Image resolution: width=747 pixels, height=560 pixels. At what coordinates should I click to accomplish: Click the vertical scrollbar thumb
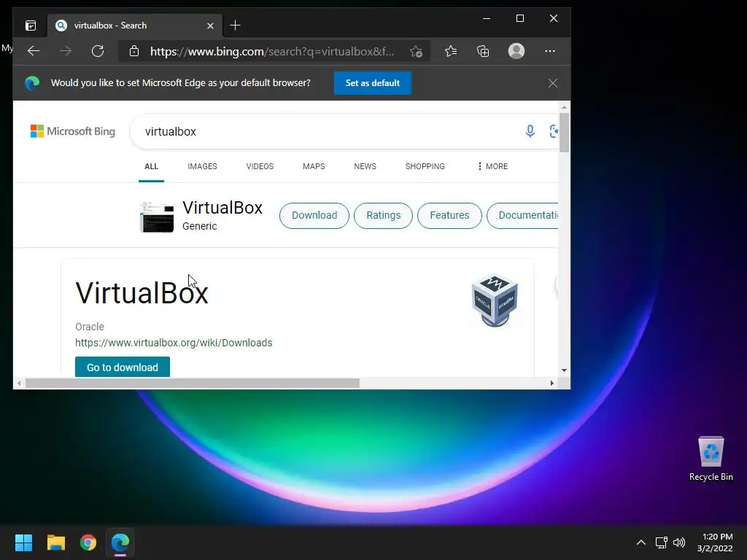pyautogui.click(x=564, y=133)
